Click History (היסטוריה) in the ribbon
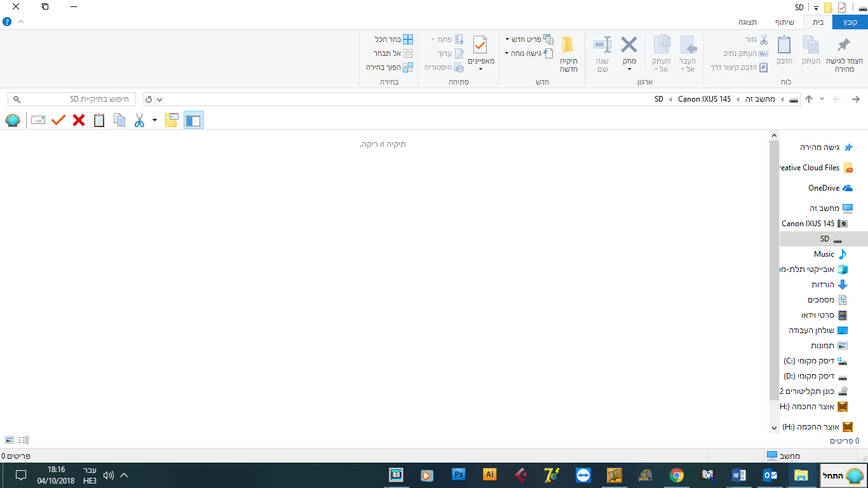The width and height of the screenshot is (868, 488). (x=444, y=67)
